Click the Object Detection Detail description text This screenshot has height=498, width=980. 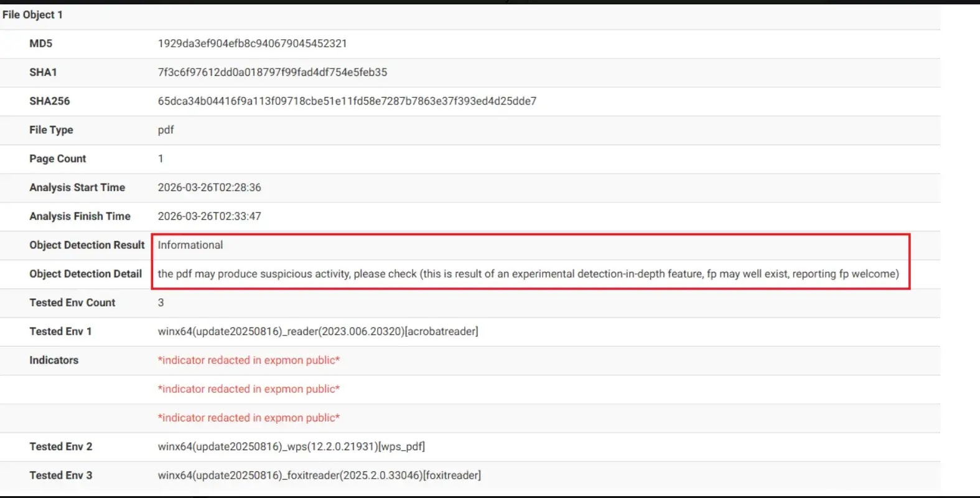[x=528, y=274]
